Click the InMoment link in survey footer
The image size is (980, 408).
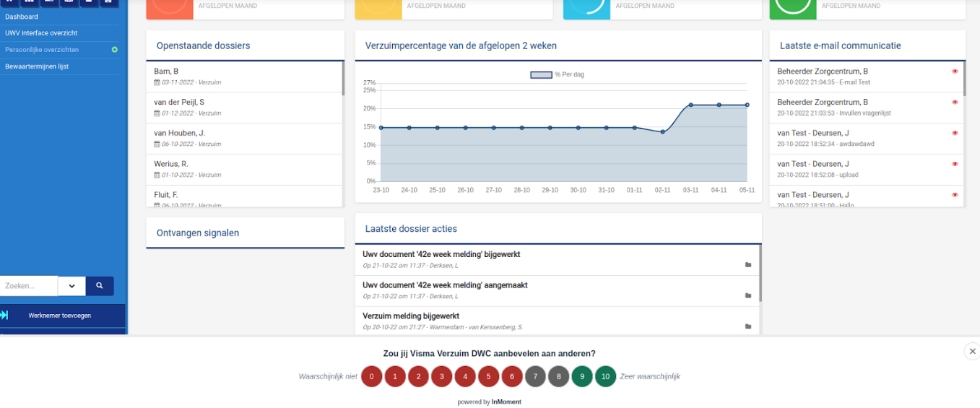(506, 402)
